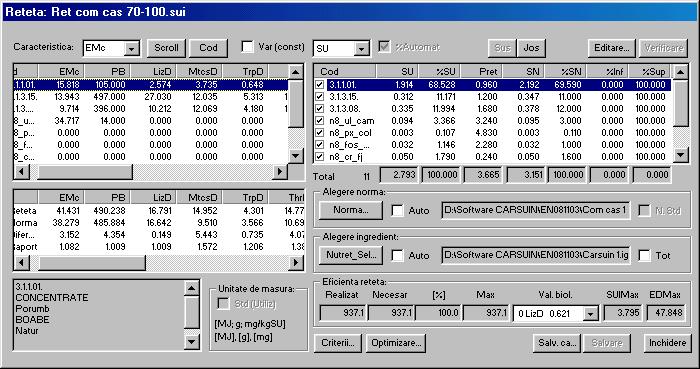Toggle the Var (const) checkbox
Screen dimensions: 700x369
(x=247, y=47)
